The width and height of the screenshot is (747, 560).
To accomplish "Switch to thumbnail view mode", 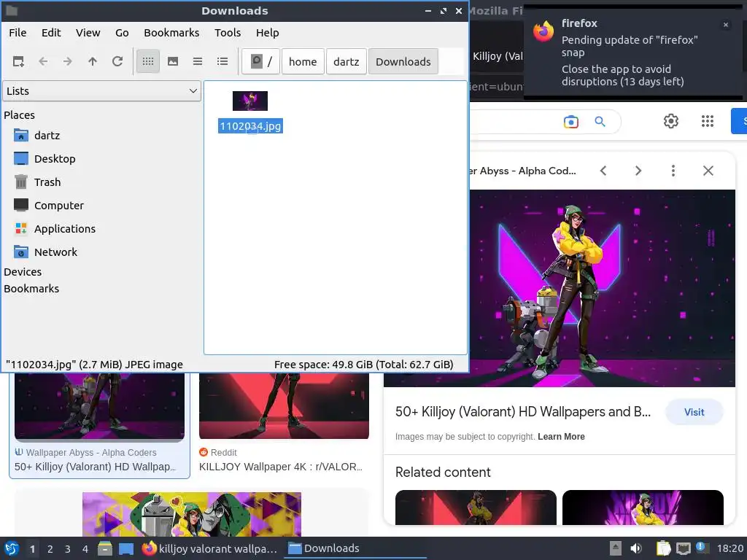I will tap(173, 61).
